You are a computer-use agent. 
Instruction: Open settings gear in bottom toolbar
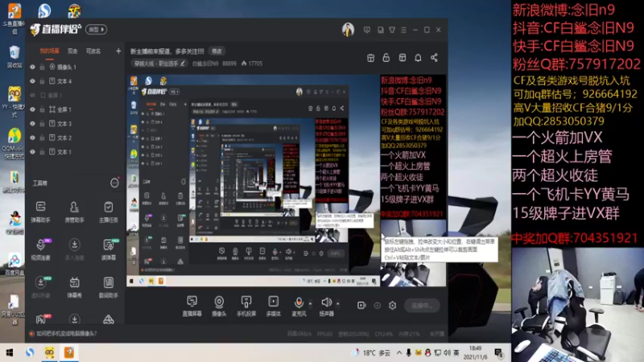(x=392, y=306)
